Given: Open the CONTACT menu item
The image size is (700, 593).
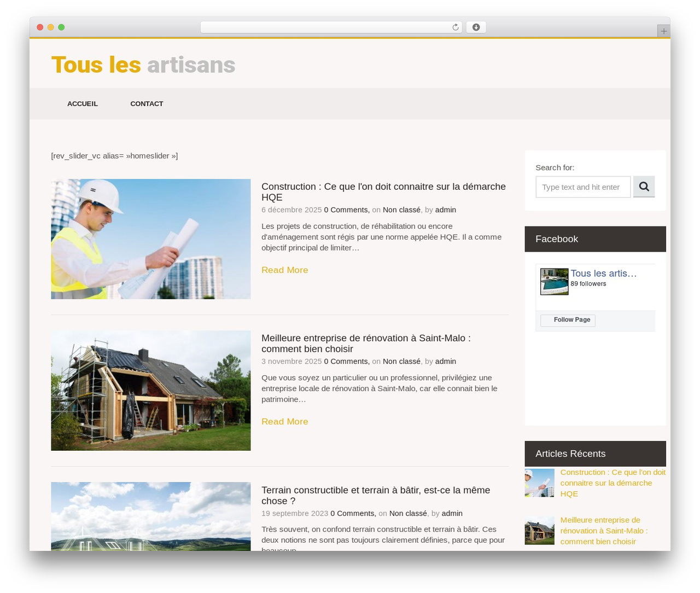Looking at the screenshot, I should click(x=147, y=104).
